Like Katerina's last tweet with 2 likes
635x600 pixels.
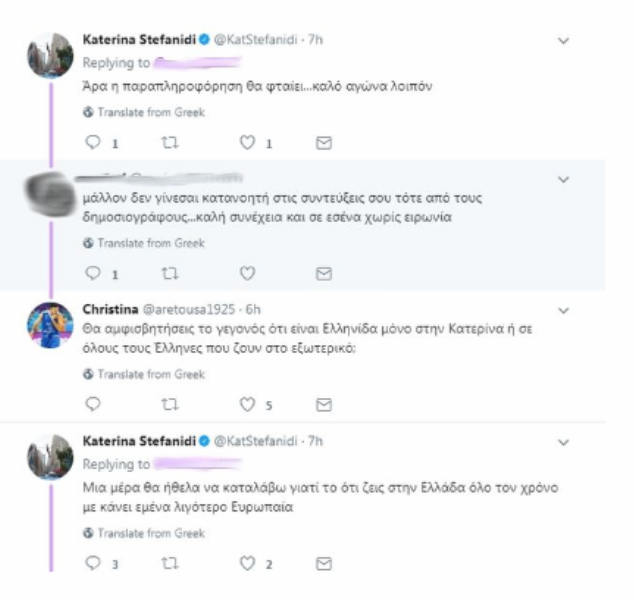[248, 564]
